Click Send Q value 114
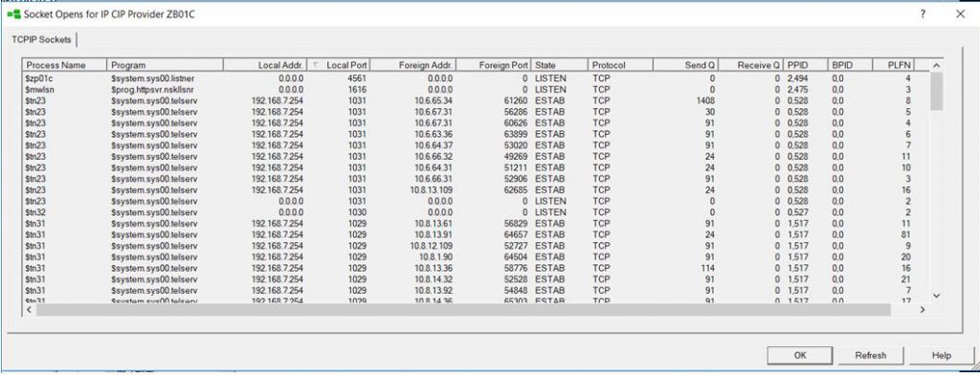 [708, 268]
